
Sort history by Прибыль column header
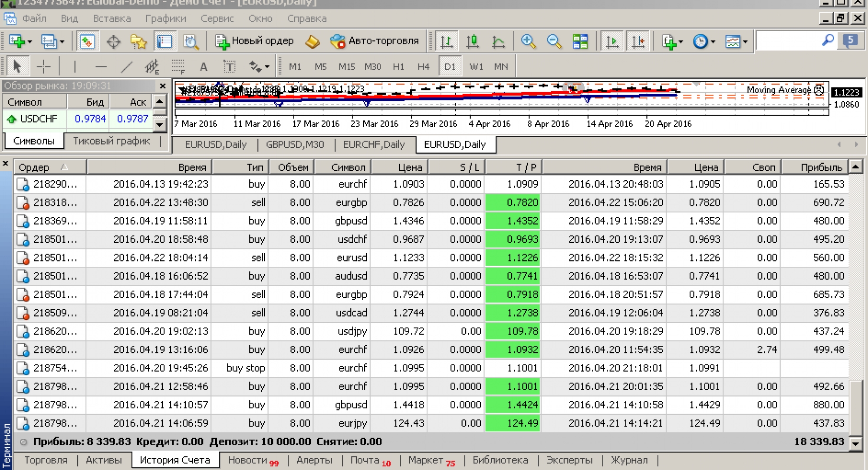coord(821,167)
